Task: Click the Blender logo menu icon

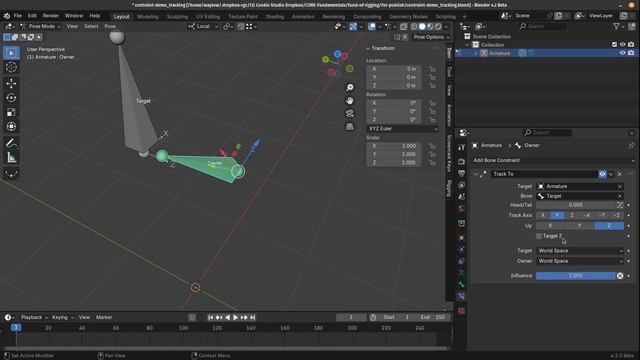Action: click(x=7, y=16)
